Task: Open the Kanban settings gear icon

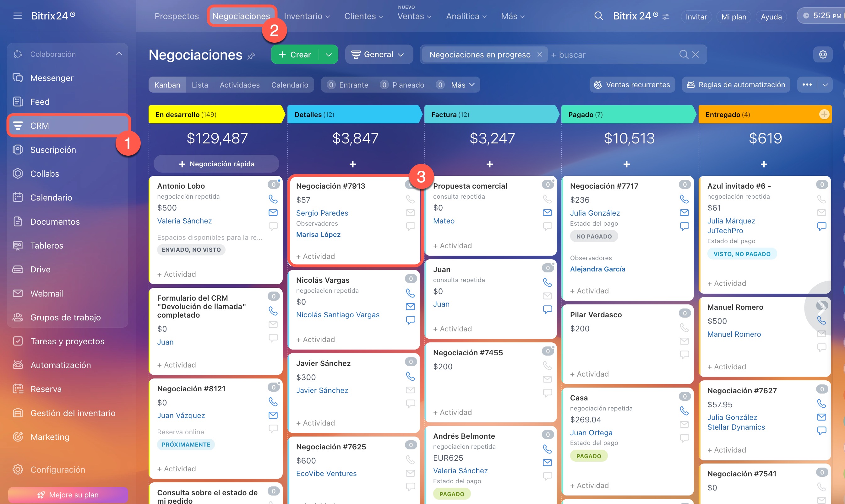Action: (823, 54)
